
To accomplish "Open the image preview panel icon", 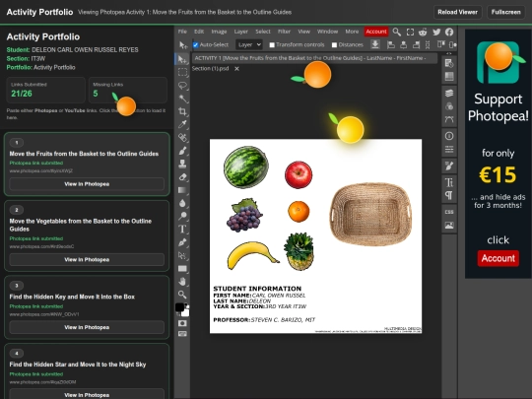I will pyautogui.click(x=449, y=226).
